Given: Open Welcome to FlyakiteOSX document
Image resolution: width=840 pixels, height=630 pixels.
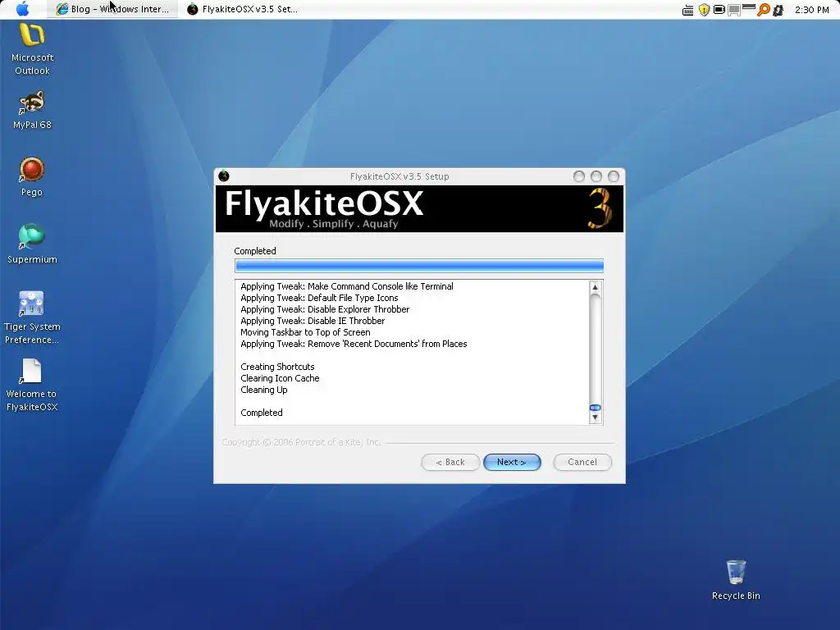Looking at the screenshot, I should [x=32, y=386].
